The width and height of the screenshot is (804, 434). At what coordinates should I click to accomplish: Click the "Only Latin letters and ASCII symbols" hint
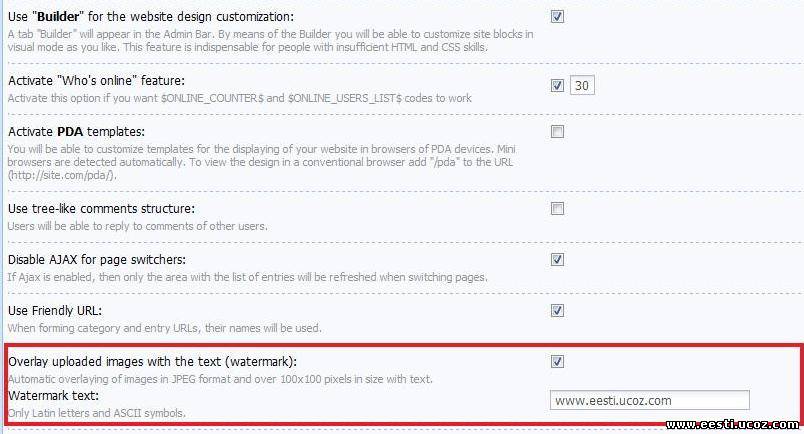click(96, 412)
